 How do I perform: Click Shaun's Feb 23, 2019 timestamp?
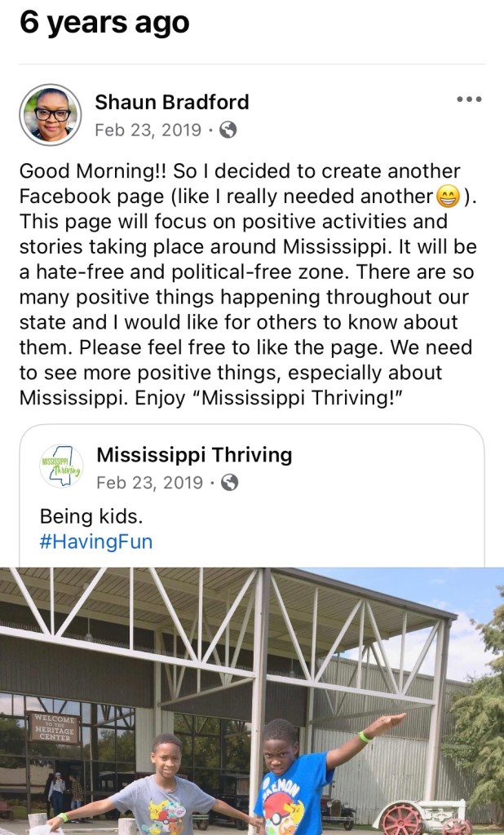point(148,130)
